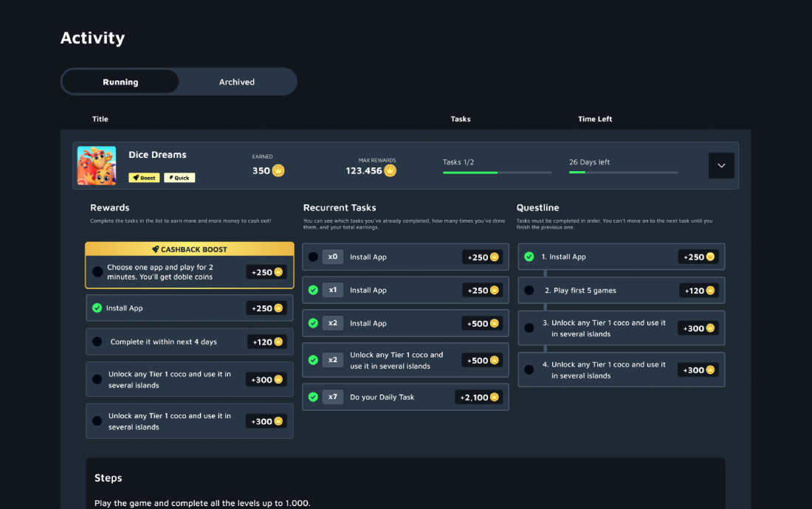Click the Tasks 1/2 progress bar

click(496, 172)
